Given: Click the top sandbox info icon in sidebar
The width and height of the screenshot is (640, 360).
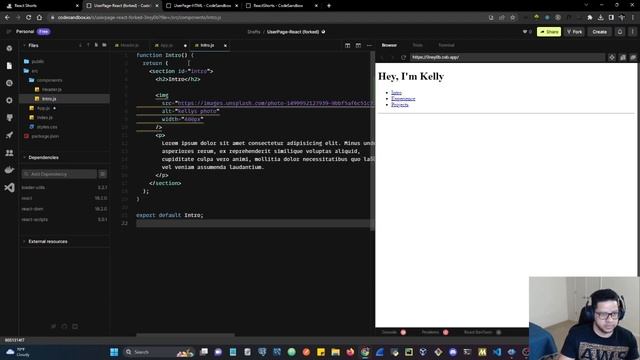Looking at the screenshot, I should (x=9, y=48).
